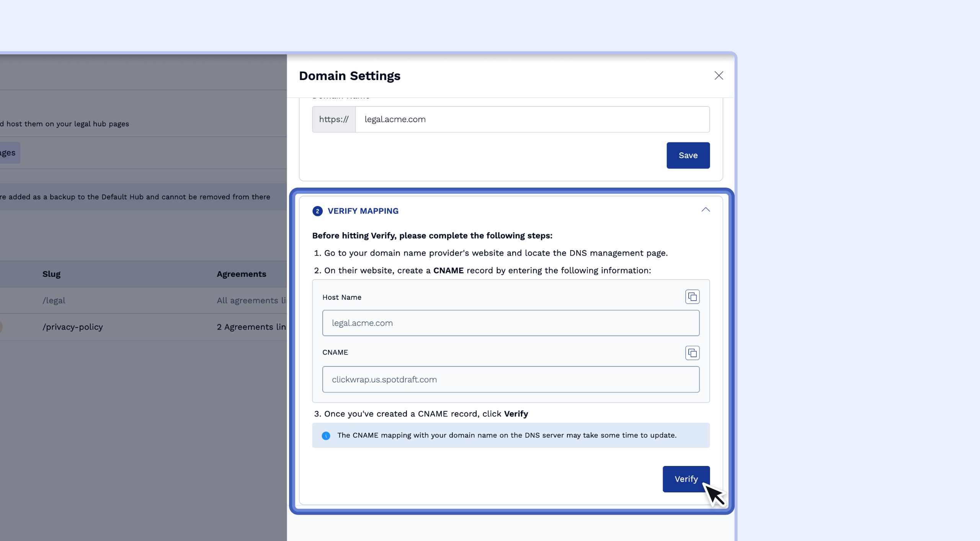The width and height of the screenshot is (980, 541).
Task: Collapse the Verify Mapping section
Action: point(705,210)
